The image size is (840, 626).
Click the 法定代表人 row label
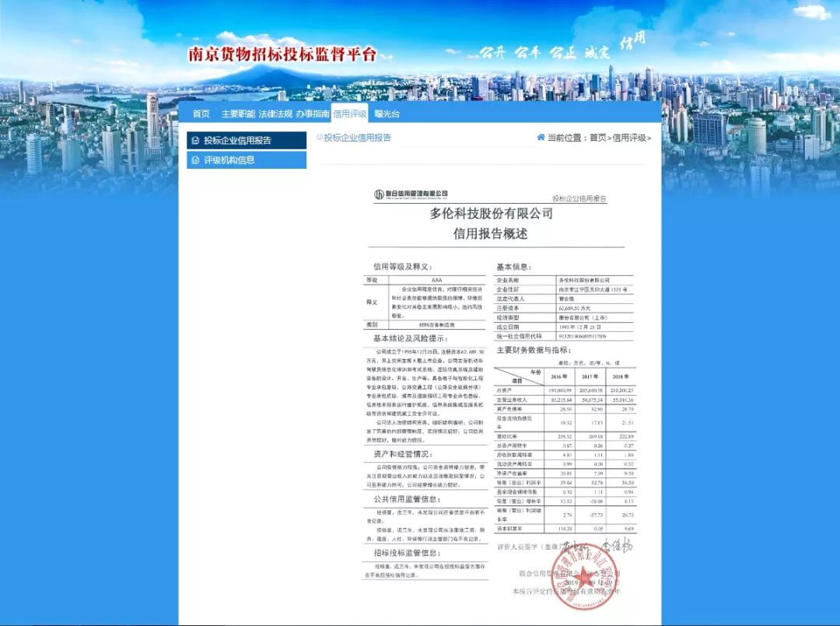(510, 299)
